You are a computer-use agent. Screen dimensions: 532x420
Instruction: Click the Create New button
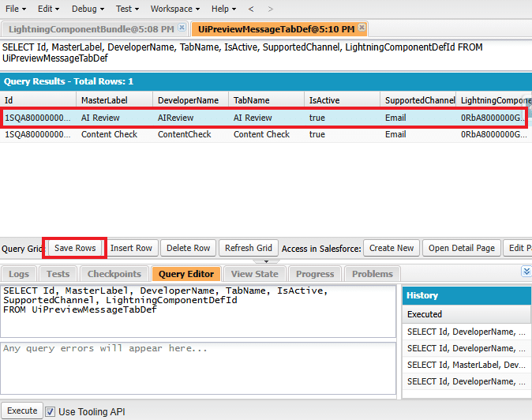click(x=392, y=248)
